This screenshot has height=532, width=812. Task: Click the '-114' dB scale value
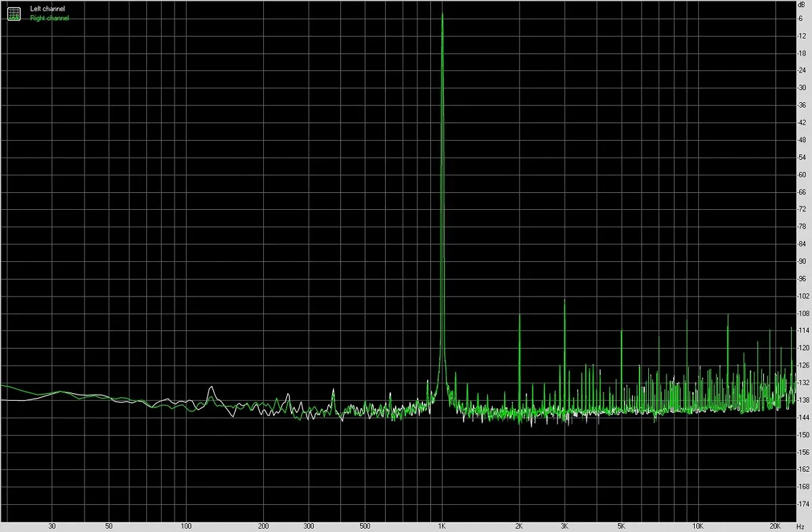tap(802, 330)
